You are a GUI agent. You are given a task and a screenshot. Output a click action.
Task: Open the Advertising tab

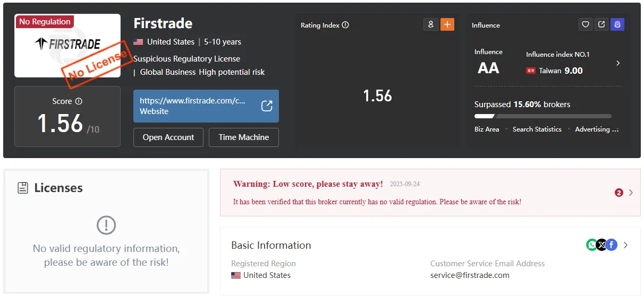[597, 129]
